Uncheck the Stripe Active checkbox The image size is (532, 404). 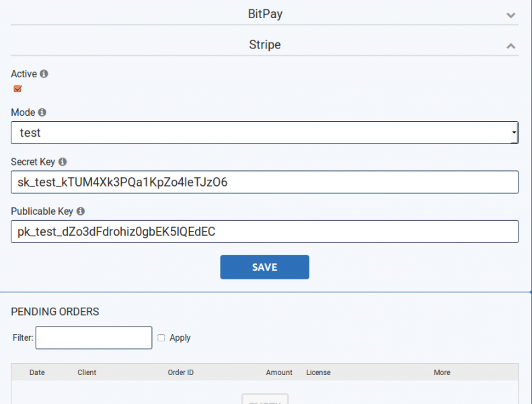17,89
